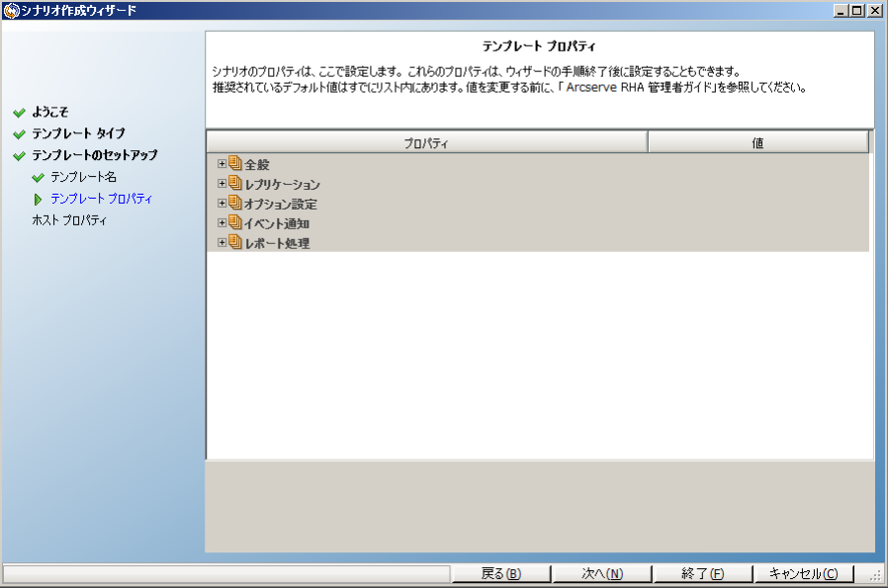Select the オプション設定 row label
Screen dimensions: 888x588
[280, 205]
